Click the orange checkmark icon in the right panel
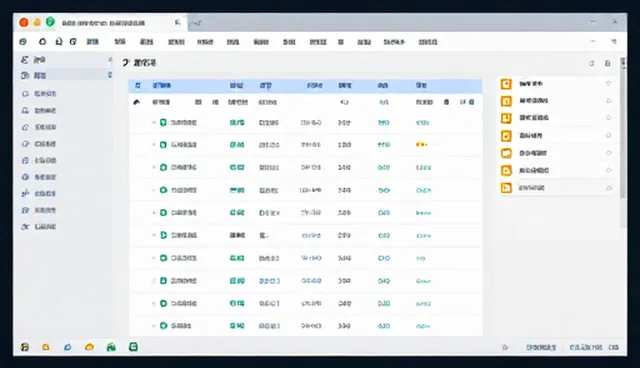The height and width of the screenshot is (368, 640). coord(506,135)
